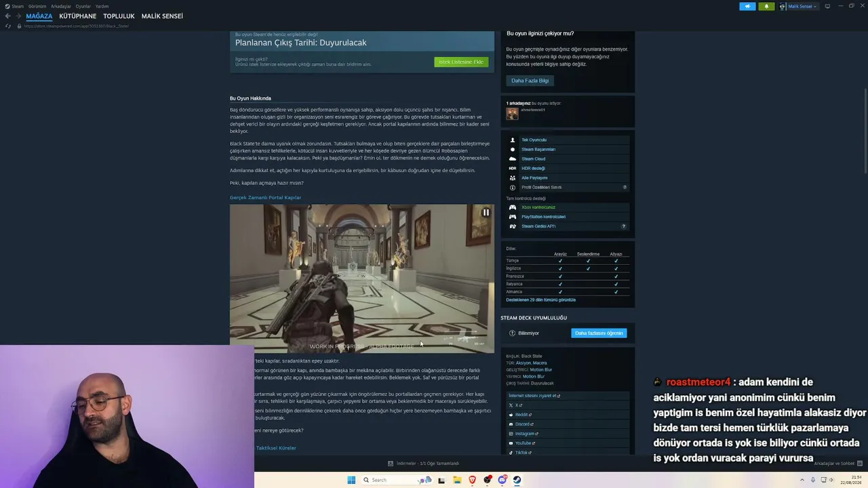Open the Motion Blur developer link
The height and width of the screenshot is (488, 868).
click(x=541, y=369)
